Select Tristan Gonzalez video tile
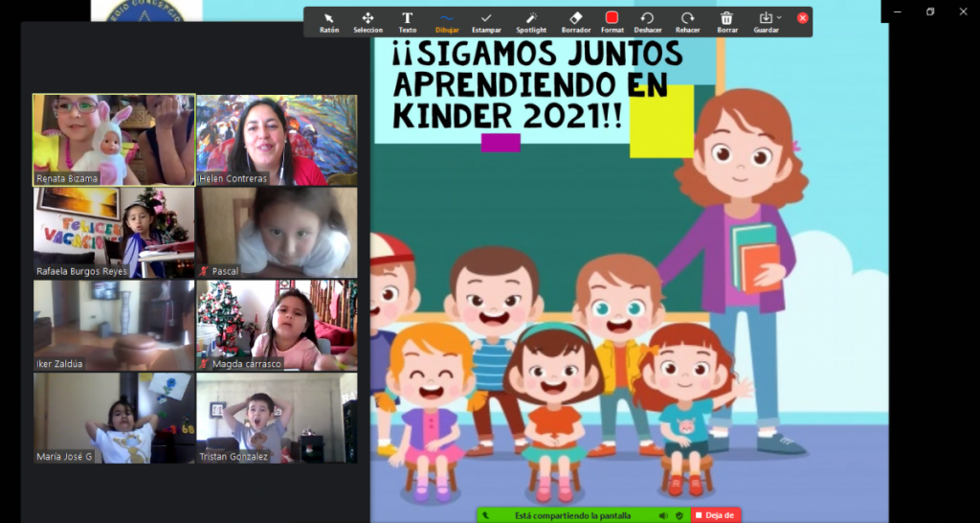 277,418
